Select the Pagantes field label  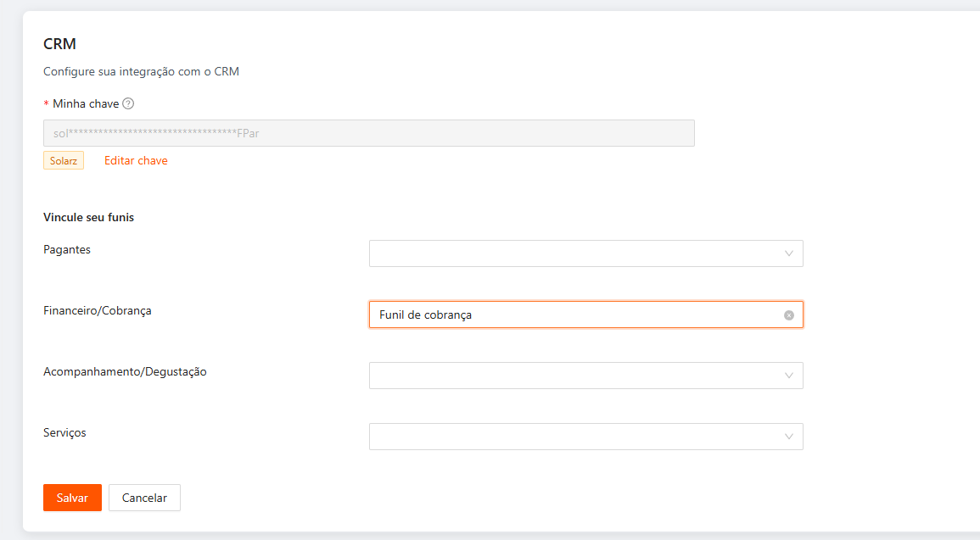point(67,249)
